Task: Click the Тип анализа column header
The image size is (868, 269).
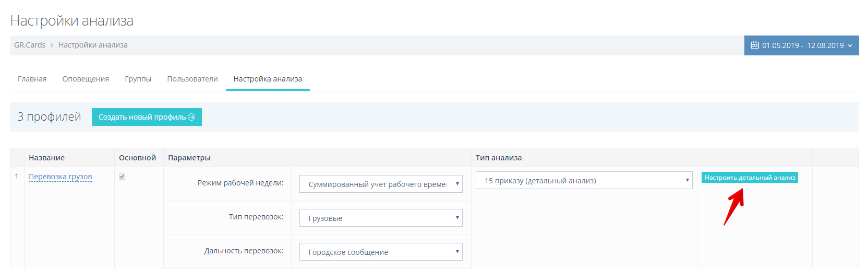Action: point(499,158)
